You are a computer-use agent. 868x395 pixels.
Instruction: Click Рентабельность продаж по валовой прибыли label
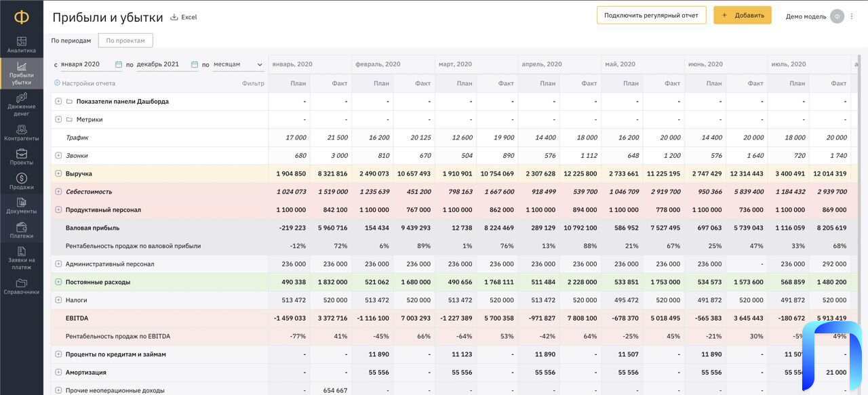point(133,246)
